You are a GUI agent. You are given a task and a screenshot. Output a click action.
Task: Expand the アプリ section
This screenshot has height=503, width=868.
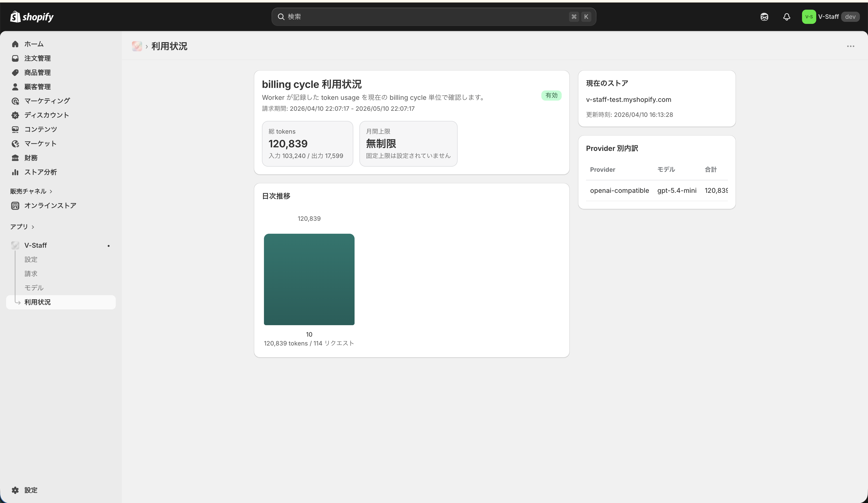point(22,227)
